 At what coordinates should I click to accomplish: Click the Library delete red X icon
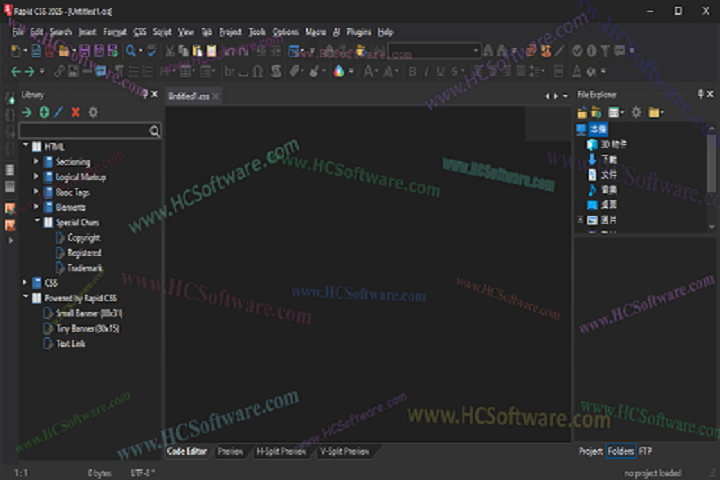[x=75, y=112]
